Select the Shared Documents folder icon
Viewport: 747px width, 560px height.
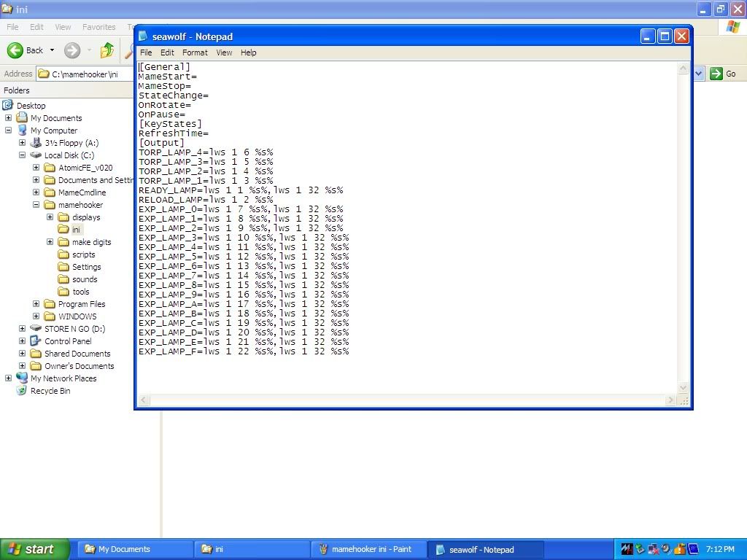click(x=36, y=353)
